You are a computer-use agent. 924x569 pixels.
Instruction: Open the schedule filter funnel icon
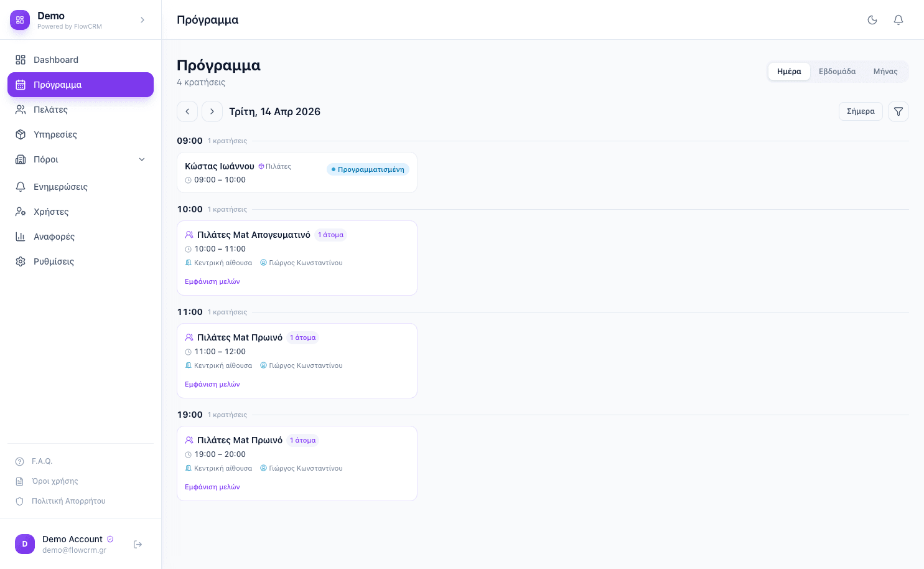click(898, 111)
